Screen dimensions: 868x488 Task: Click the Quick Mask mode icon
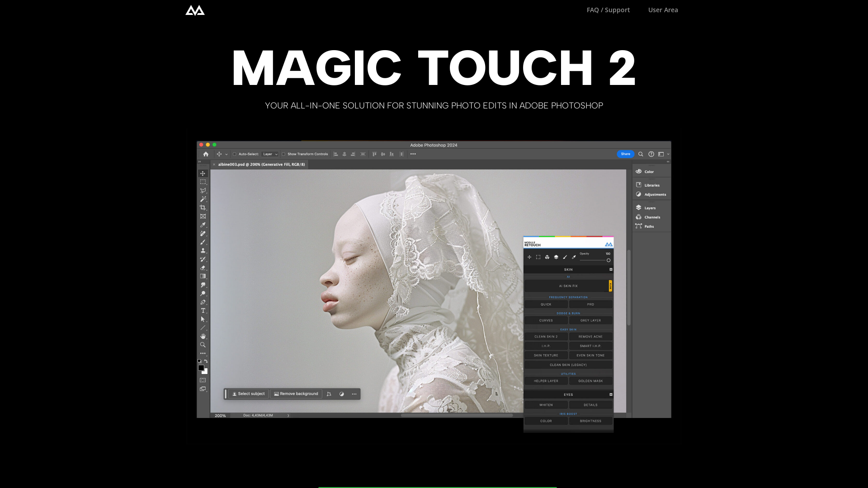[203, 380]
